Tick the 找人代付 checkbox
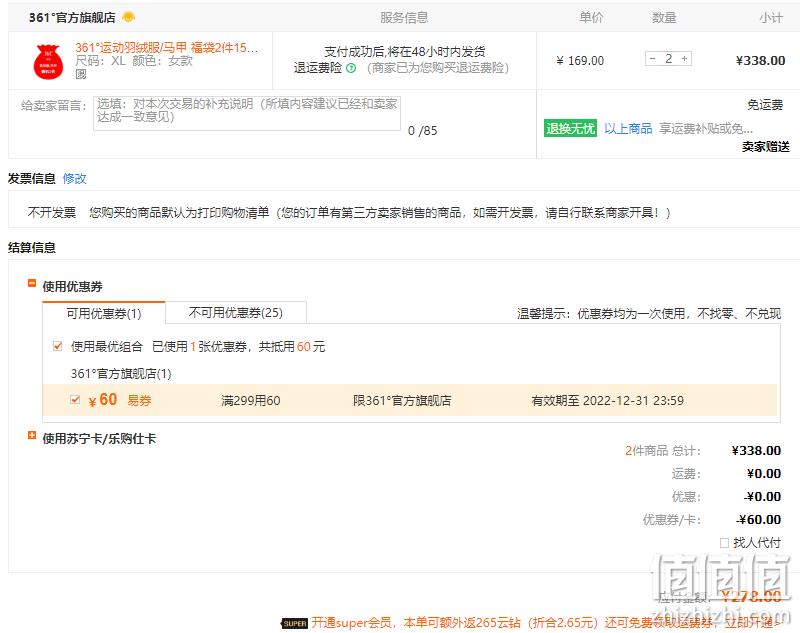 coord(724,543)
